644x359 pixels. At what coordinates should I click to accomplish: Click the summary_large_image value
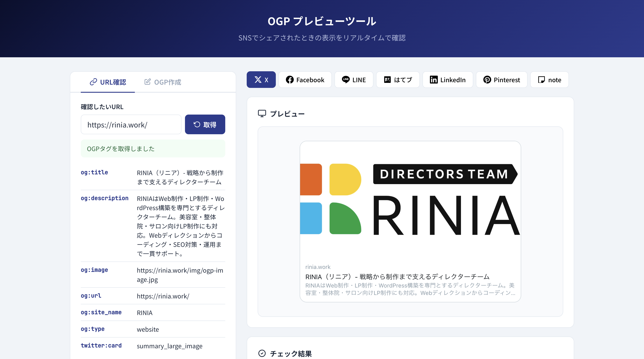click(169, 346)
